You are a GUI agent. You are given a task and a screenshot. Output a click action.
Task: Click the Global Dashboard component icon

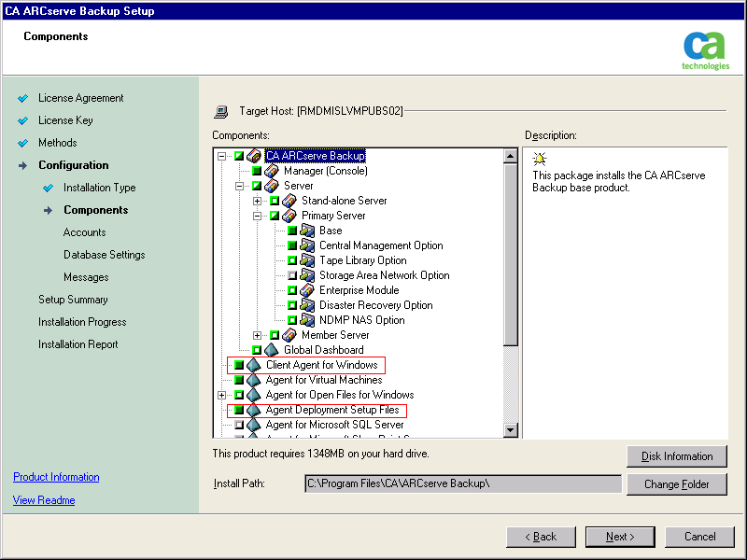(272, 350)
